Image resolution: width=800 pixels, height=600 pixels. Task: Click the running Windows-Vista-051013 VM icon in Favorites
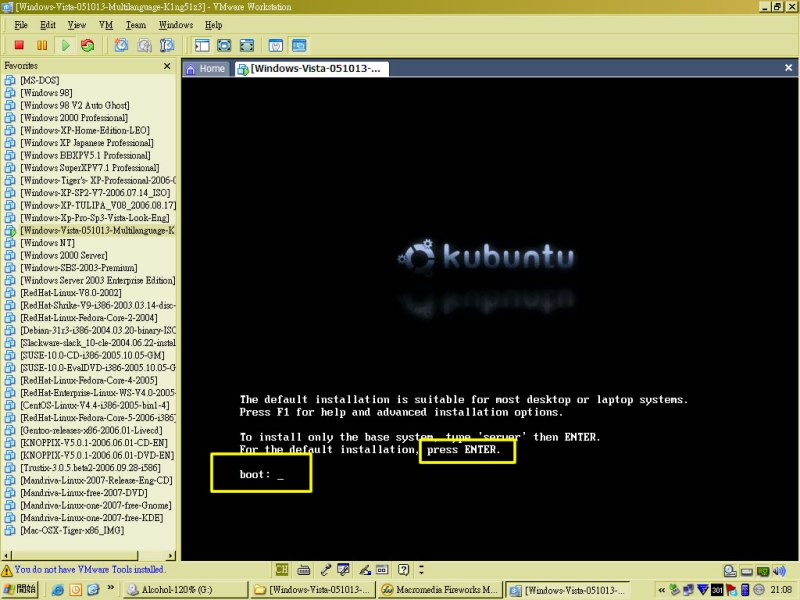coord(10,231)
